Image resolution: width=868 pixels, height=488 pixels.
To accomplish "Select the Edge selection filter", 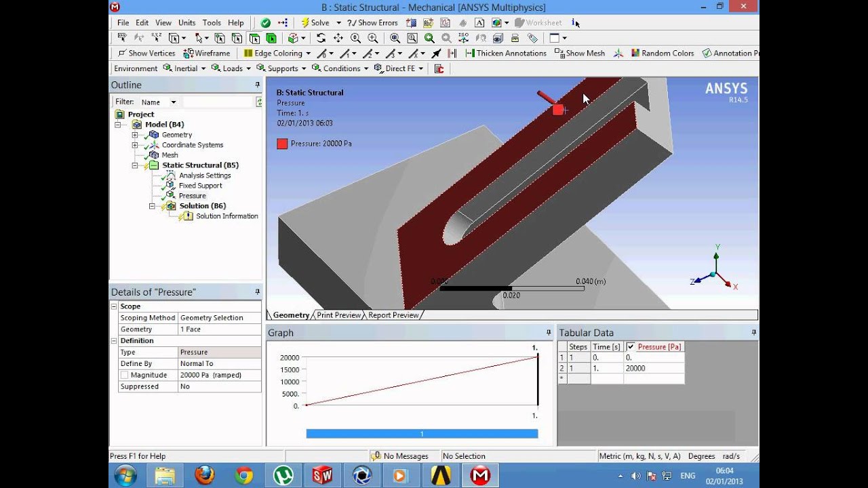I will click(x=237, y=38).
